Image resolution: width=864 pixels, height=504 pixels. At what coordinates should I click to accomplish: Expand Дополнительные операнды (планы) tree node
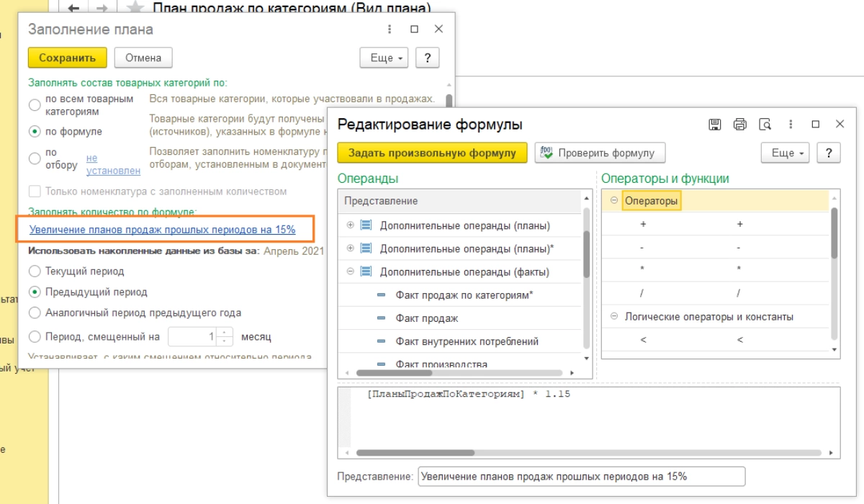[x=351, y=225]
